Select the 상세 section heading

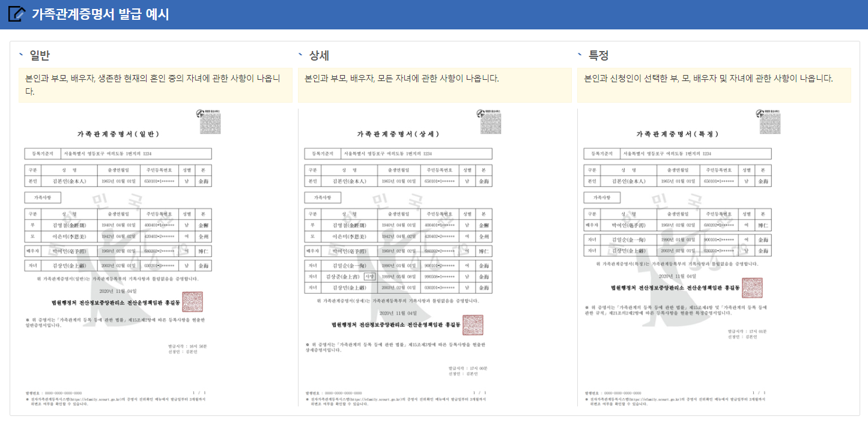click(317, 54)
